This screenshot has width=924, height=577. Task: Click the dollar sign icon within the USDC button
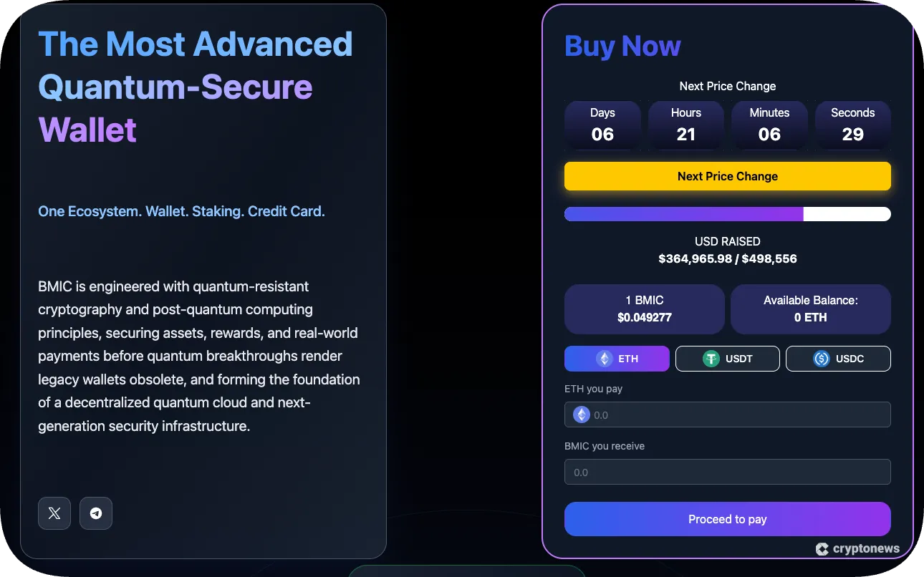coord(822,359)
